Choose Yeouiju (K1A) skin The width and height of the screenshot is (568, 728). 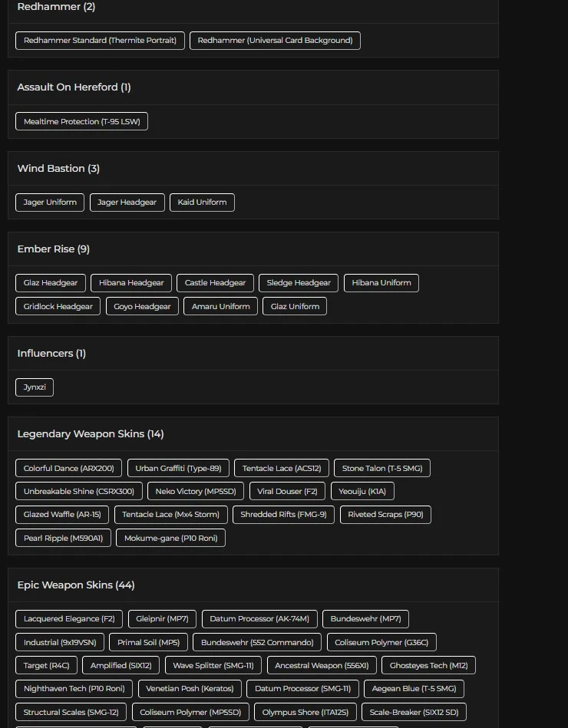[362, 491]
